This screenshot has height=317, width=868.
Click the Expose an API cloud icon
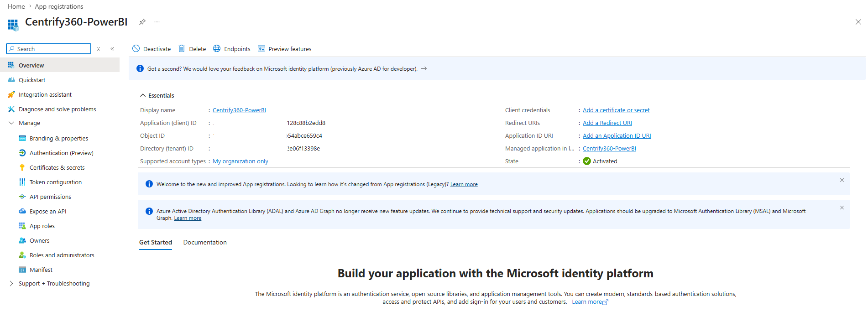point(22,211)
